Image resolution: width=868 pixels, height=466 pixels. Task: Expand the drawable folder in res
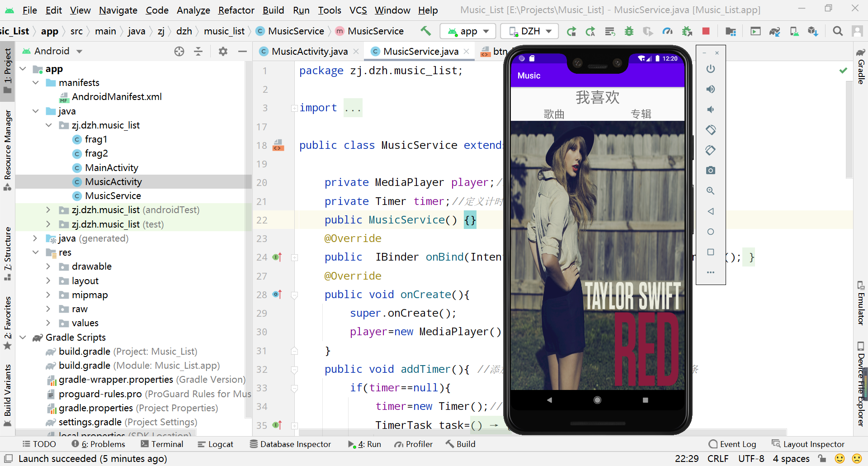point(48,266)
